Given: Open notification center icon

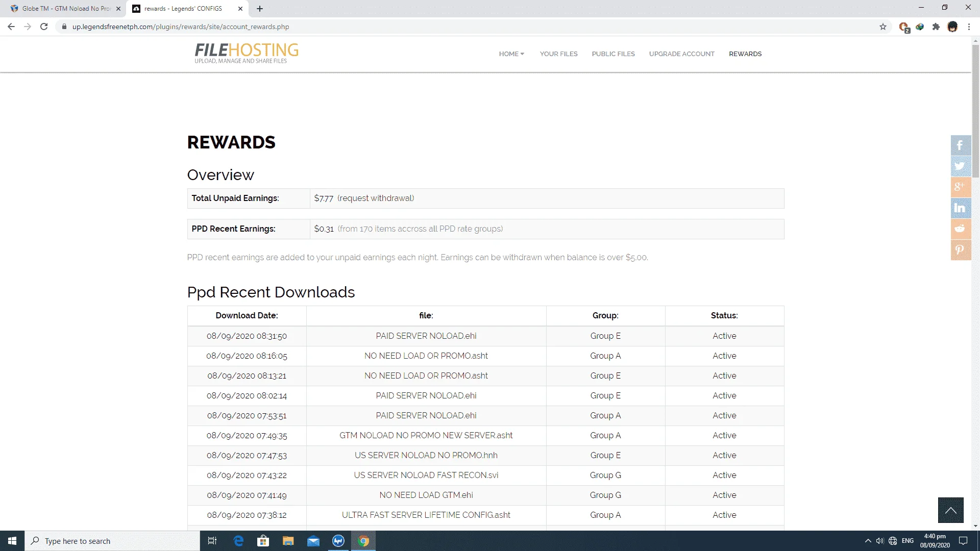Looking at the screenshot, I should point(963,541).
